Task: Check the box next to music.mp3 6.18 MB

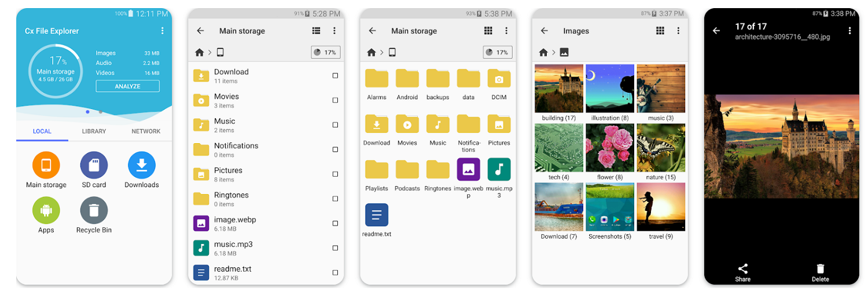Action: 335,248
